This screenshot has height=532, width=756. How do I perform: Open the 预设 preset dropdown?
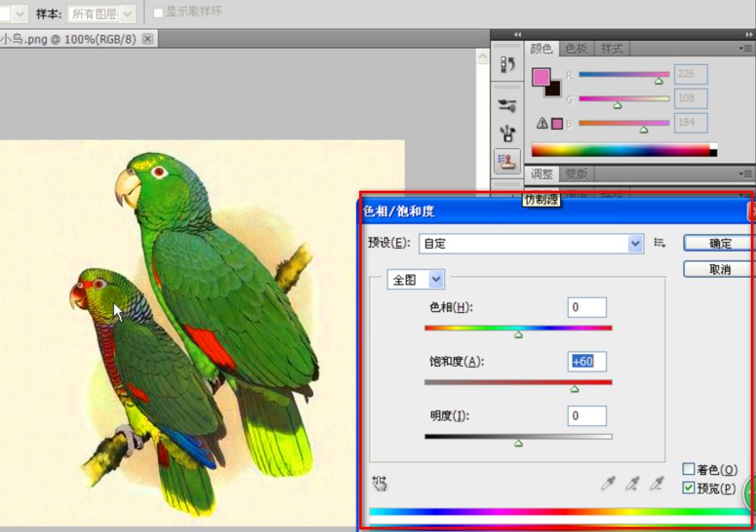[635, 244]
